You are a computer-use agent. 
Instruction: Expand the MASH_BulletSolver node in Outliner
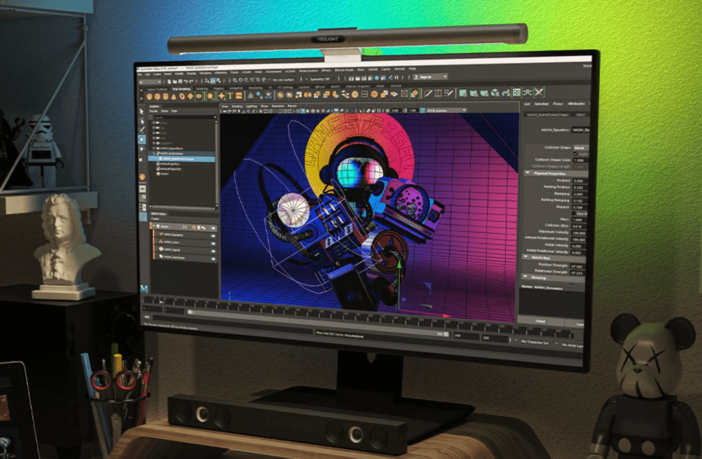(154, 154)
